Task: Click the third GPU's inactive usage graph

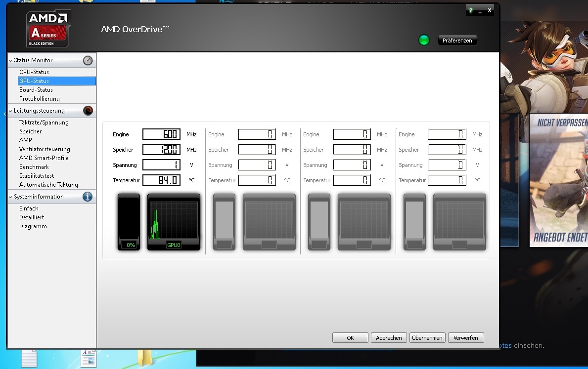Action: pyautogui.click(x=364, y=222)
